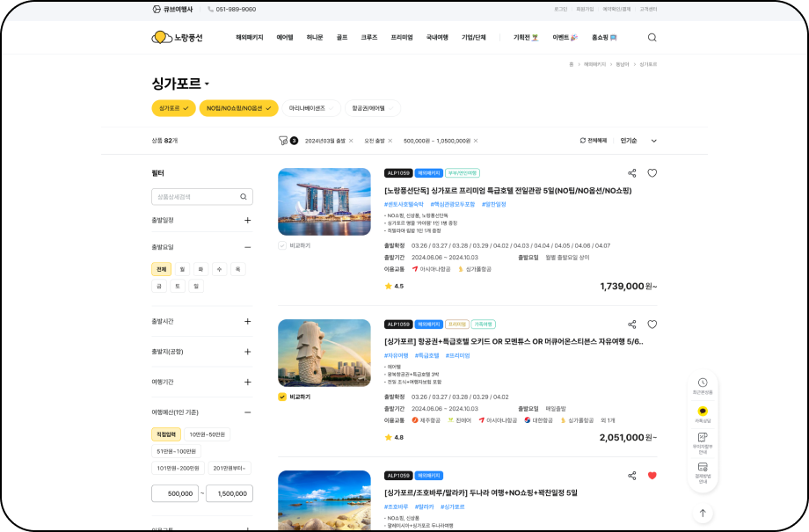Remove the third package from favorites
Screen dimensions: 809x532
[x=652, y=476]
